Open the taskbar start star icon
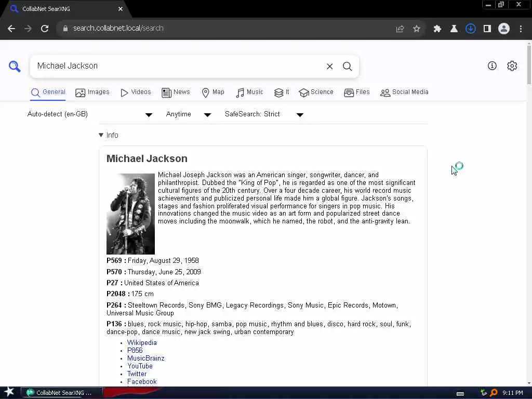The image size is (532, 399). click(x=9, y=392)
